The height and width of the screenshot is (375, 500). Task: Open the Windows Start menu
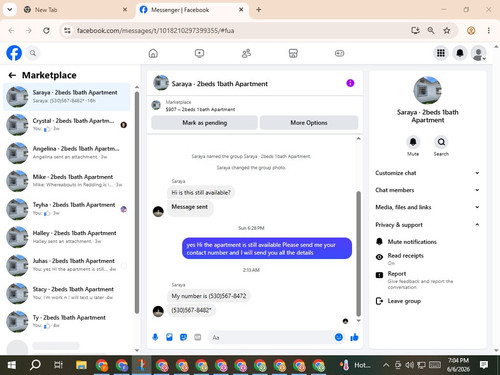click(x=12, y=365)
